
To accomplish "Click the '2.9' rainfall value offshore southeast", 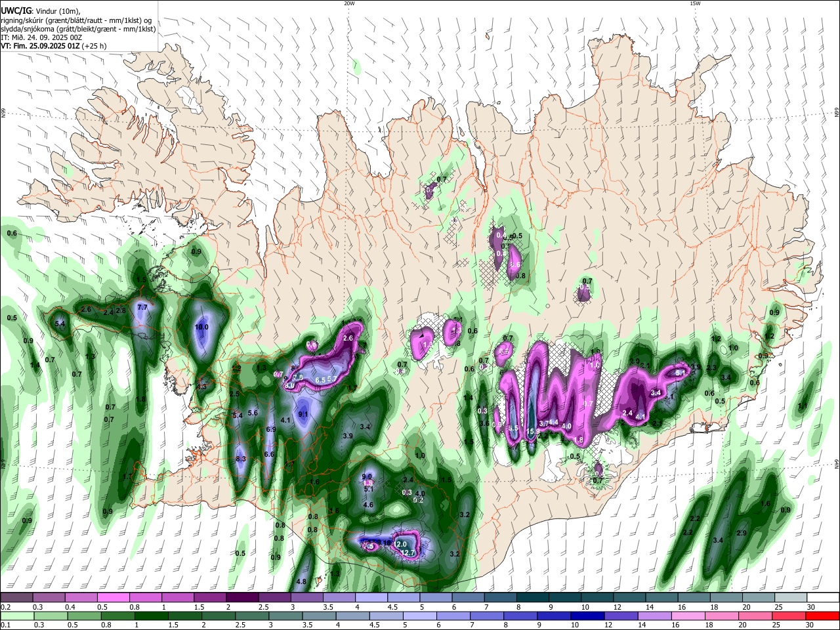I will point(742,532).
